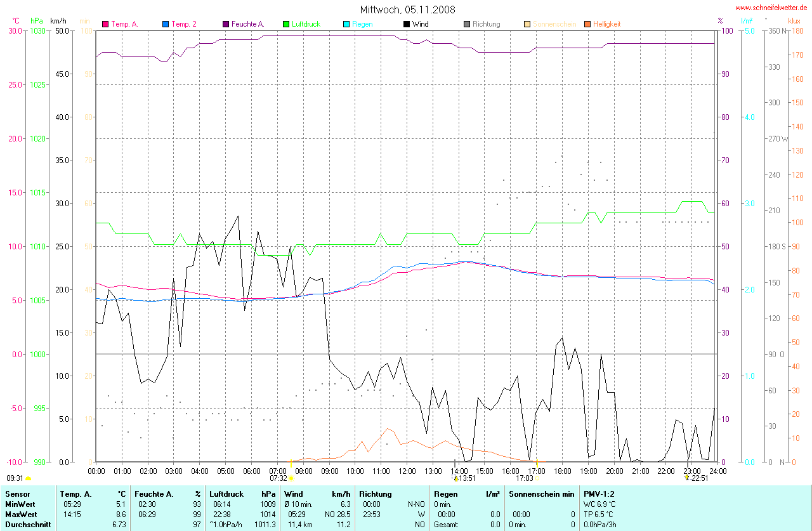812x531 pixels.
Task: Click the wind direction value N-NO
Action: click(x=416, y=504)
